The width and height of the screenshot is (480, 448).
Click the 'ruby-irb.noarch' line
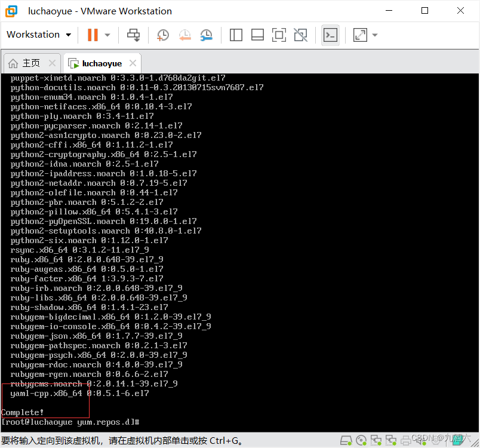point(97,289)
